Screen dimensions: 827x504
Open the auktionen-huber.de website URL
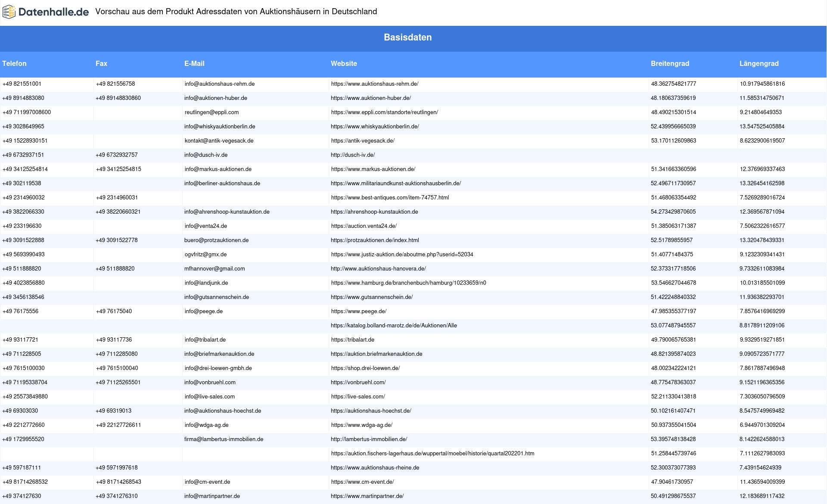371,98
